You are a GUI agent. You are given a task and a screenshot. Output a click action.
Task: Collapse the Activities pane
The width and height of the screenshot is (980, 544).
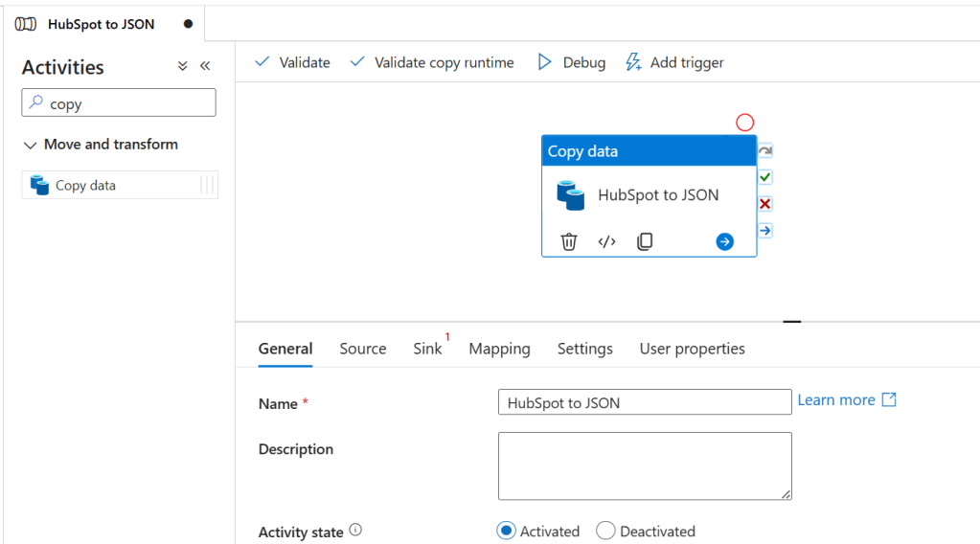[x=205, y=67]
